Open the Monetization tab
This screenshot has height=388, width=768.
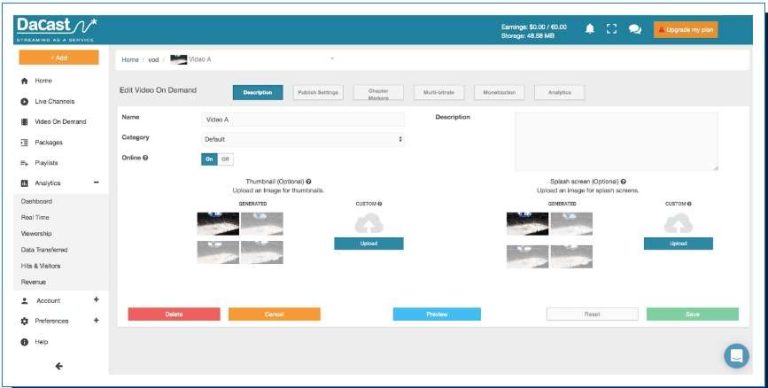(x=499, y=93)
